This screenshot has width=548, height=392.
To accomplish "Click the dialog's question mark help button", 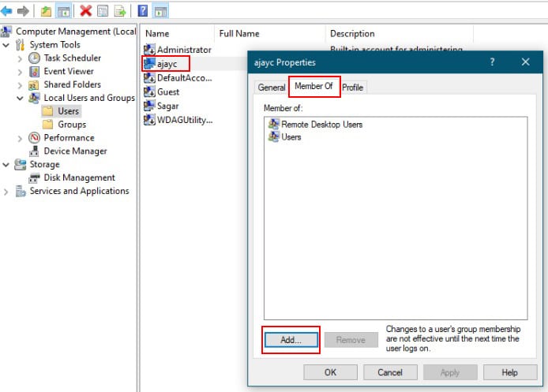I will 492,62.
